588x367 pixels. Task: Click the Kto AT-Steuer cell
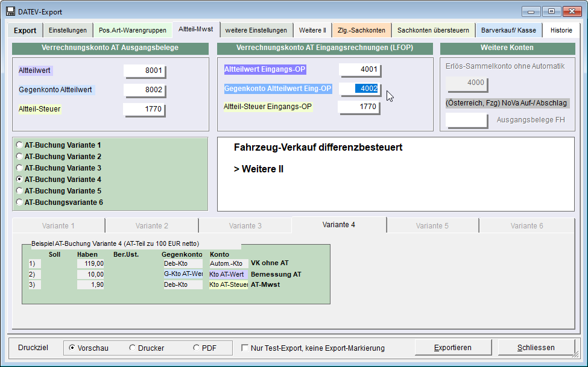pyautogui.click(x=228, y=284)
